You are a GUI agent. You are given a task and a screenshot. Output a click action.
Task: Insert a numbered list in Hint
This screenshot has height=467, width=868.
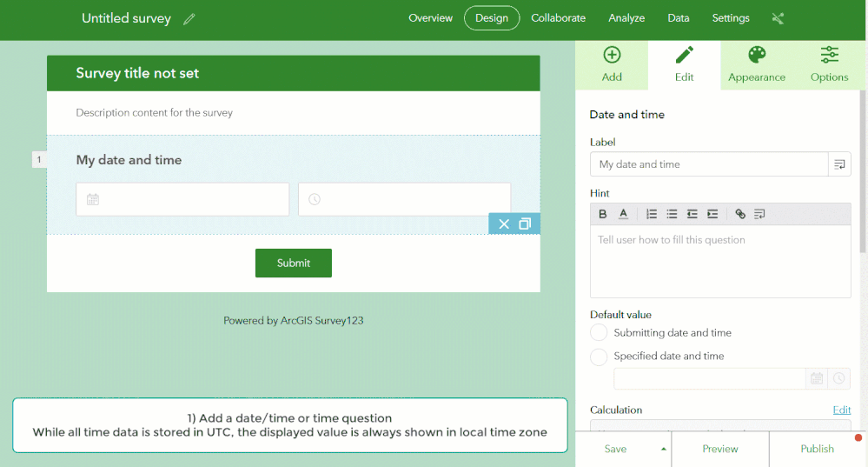652,214
